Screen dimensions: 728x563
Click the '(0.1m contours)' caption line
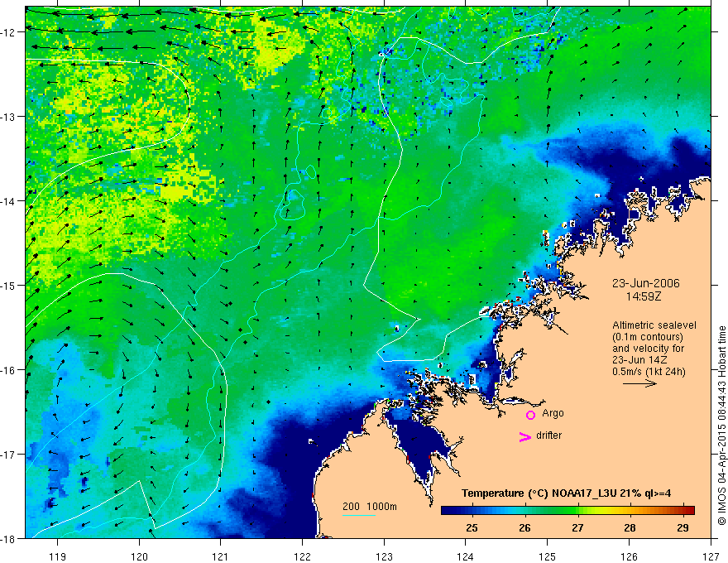[x=648, y=337]
